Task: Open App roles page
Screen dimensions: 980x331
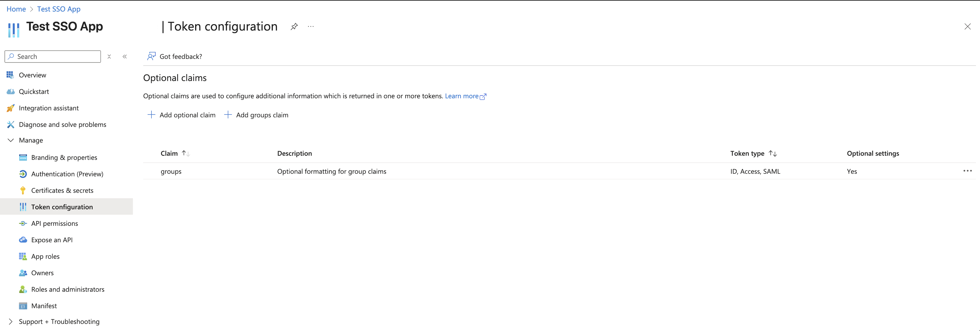Action: pos(45,257)
